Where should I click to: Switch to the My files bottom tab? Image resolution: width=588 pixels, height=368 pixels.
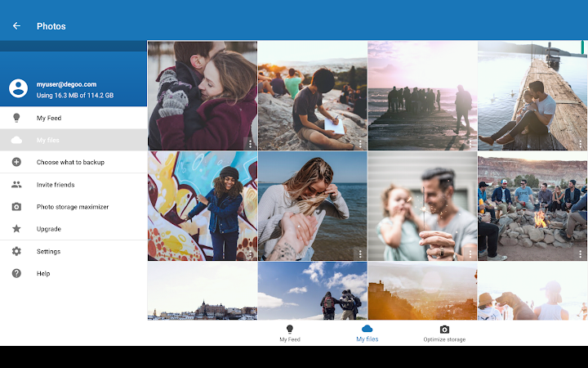pos(367,334)
